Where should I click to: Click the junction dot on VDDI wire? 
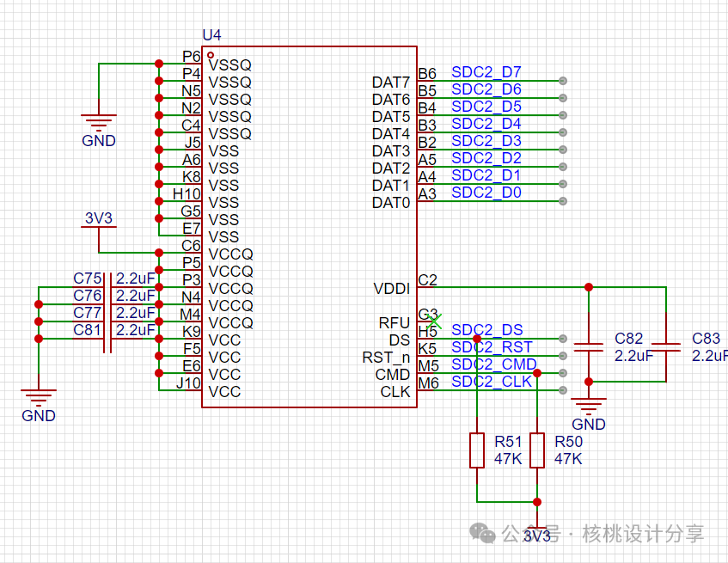[589, 287]
